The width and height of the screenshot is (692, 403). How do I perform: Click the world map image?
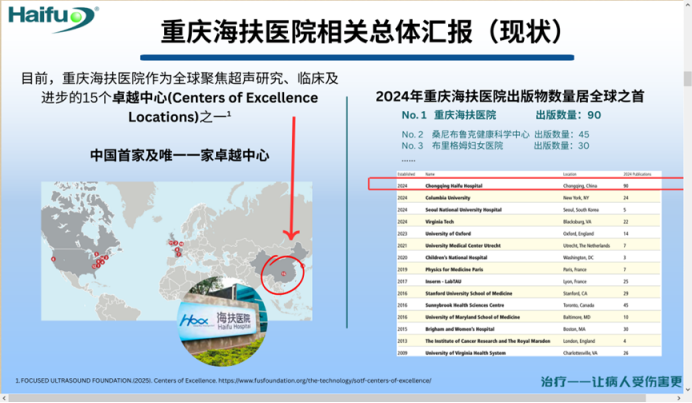(177, 251)
